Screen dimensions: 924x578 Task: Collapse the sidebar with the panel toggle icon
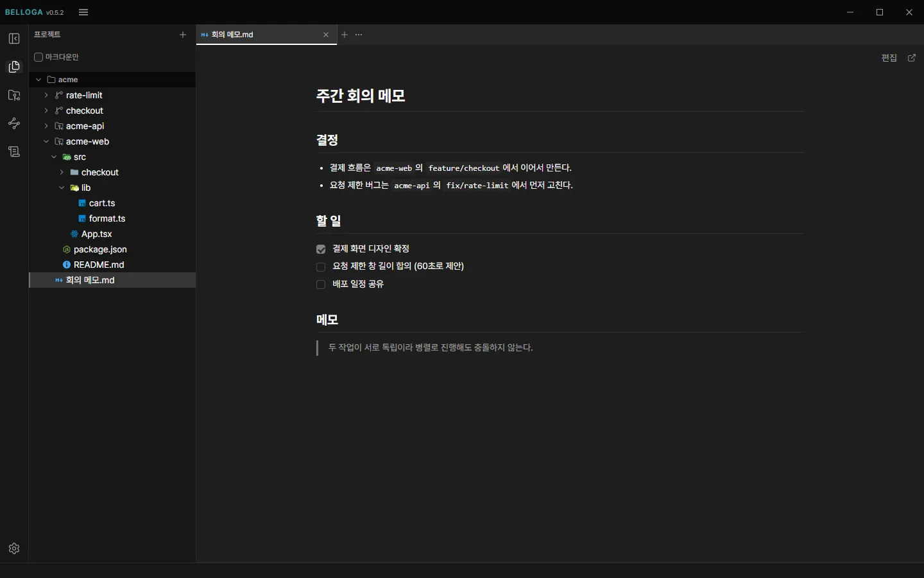(14, 39)
